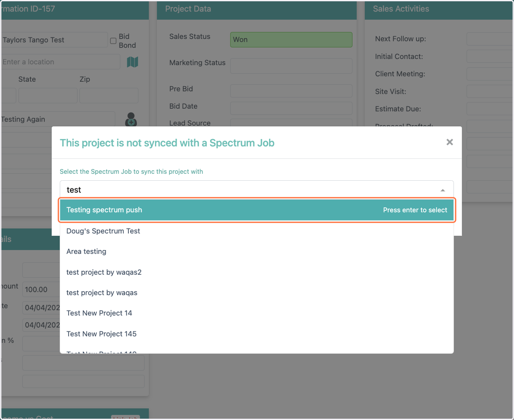Open the map icon beside location field
514x420 pixels.
[x=132, y=62]
